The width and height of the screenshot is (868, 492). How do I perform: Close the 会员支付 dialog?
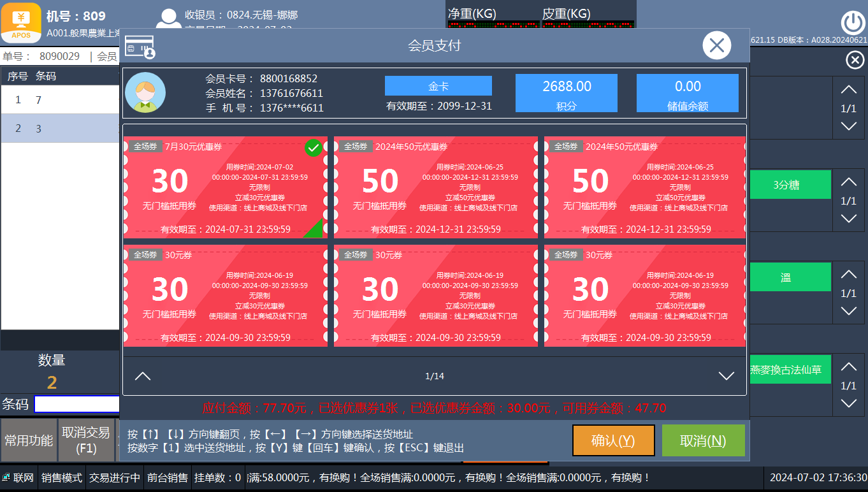click(x=717, y=45)
